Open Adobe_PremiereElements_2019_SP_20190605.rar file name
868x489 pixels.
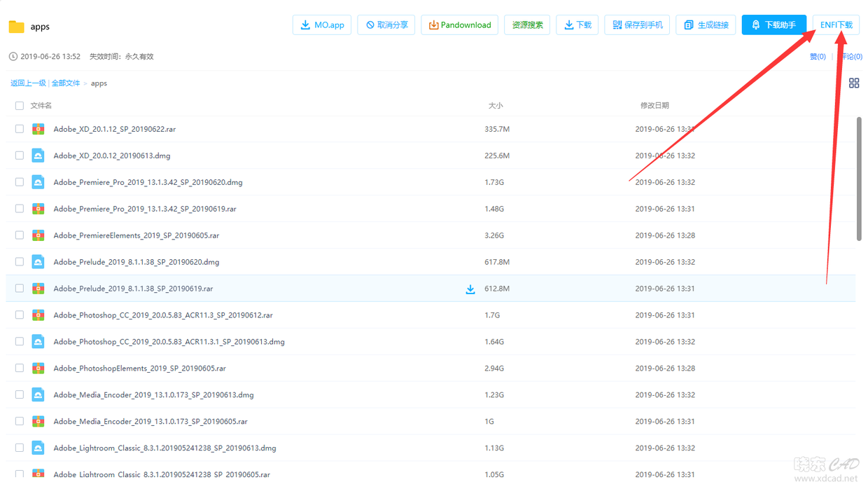click(x=136, y=236)
